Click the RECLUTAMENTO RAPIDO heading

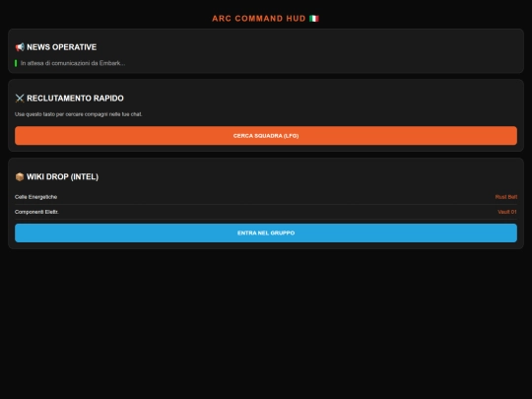coord(75,99)
